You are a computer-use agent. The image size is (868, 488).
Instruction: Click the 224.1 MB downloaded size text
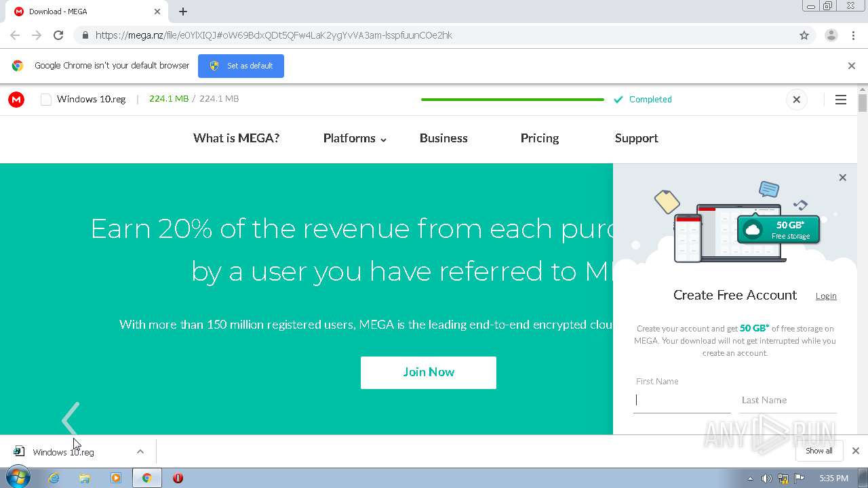[169, 99]
